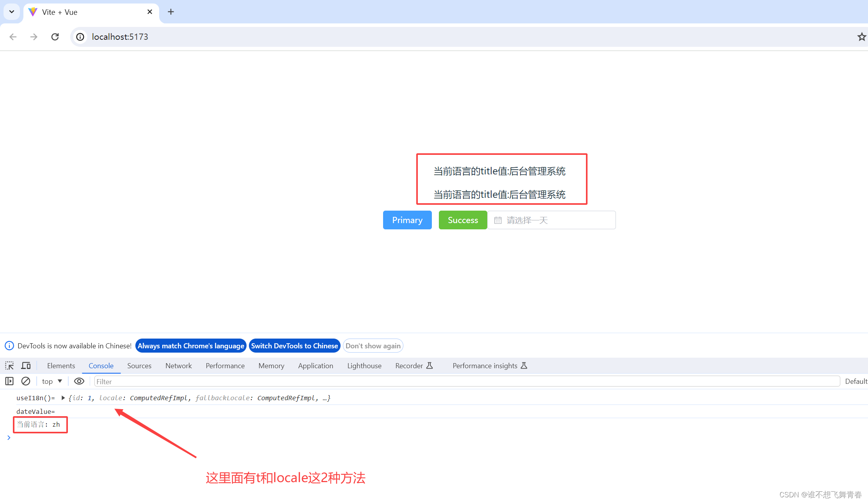Expand the useI18n() object triangle
The image size is (868, 502).
(x=63, y=398)
